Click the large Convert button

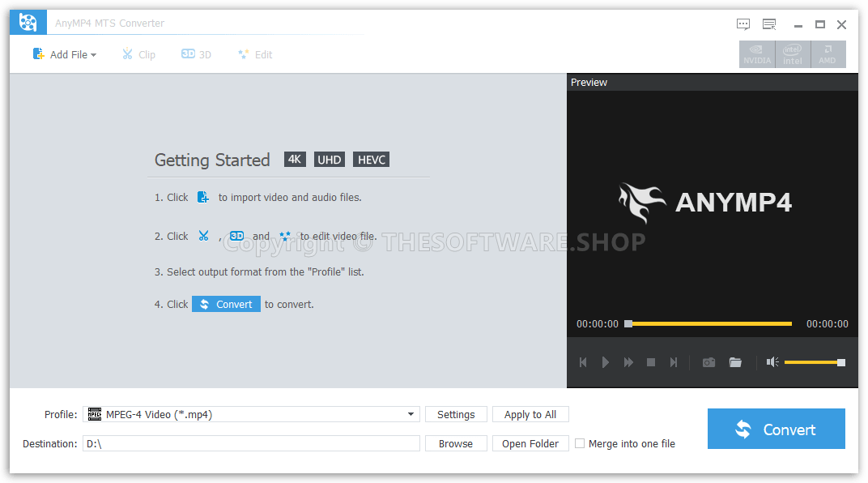pyautogui.click(x=776, y=429)
